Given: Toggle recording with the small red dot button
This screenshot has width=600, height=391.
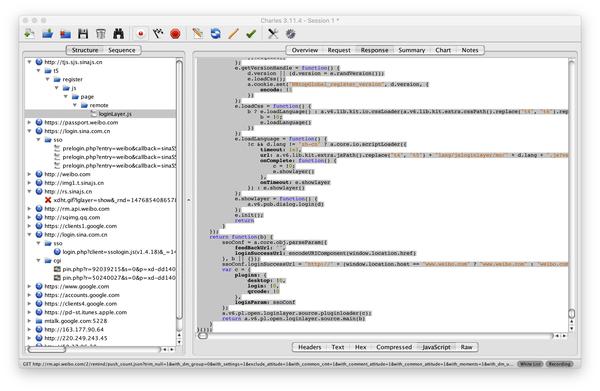Looking at the screenshot, I should [140, 34].
